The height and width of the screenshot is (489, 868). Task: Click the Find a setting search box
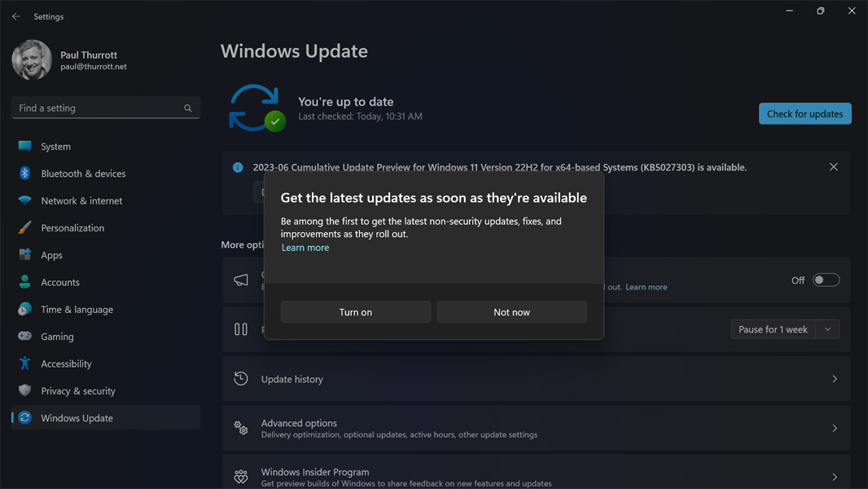click(x=106, y=108)
